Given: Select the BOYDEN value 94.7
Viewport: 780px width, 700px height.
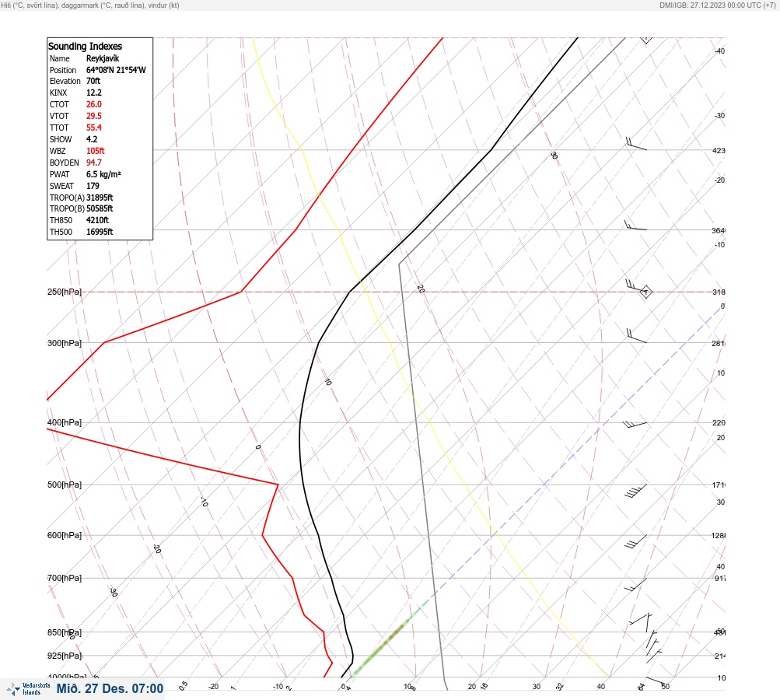Looking at the screenshot, I should coord(94,163).
